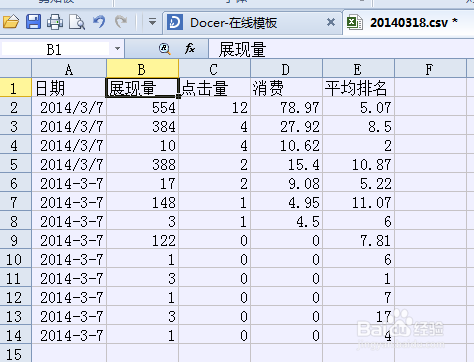This screenshot has height=362, width=474.
Task: Select column D header
Action: point(286,69)
